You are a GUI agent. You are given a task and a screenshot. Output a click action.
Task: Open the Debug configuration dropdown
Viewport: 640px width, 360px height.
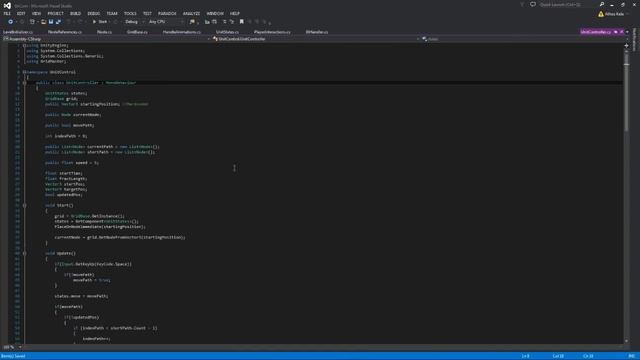click(134, 22)
